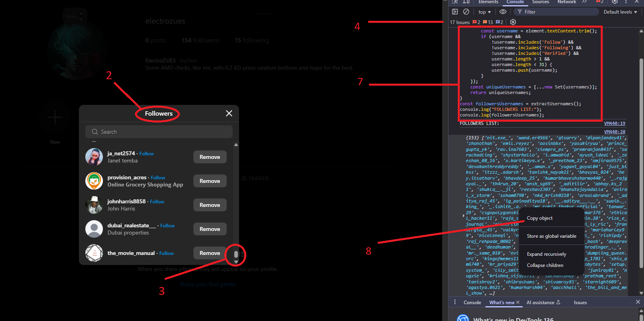Click the Search field in Followers dialog
Viewport: 644px width, 321px height.
(159, 132)
